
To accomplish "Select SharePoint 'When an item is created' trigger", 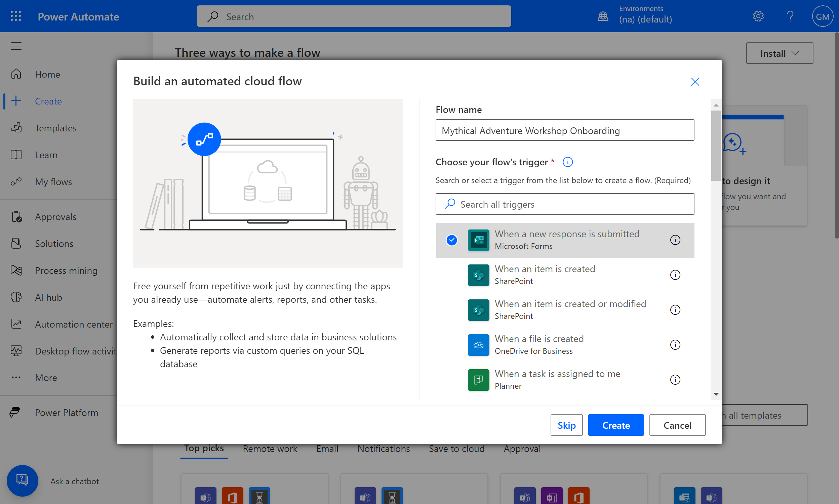I will point(545,275).
